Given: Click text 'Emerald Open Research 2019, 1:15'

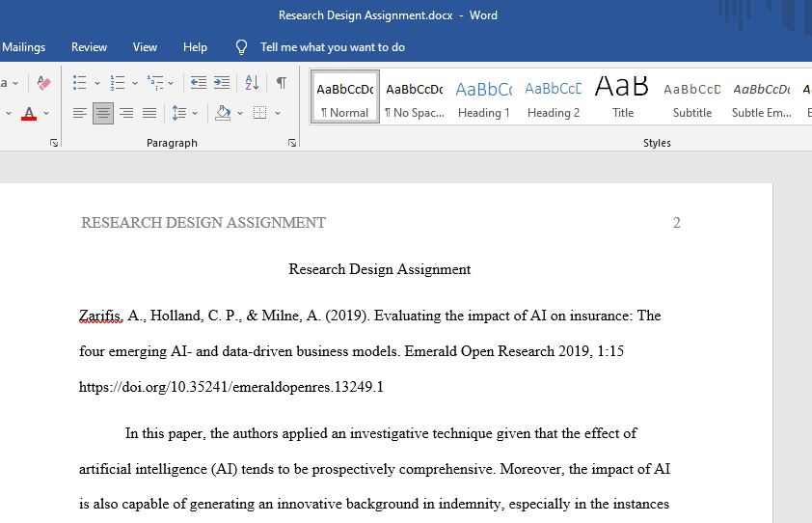Looking at the screenshot, I should click(x=514, y=351).
